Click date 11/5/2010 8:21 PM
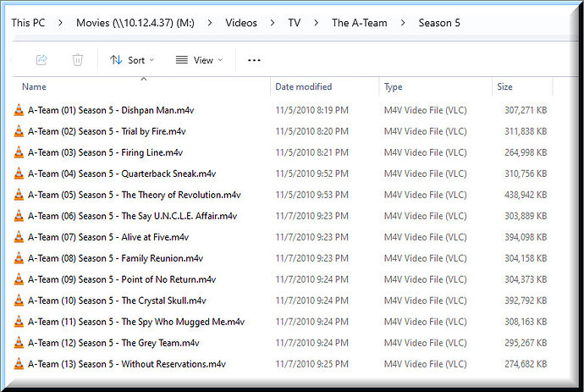The image size is (584, 392). (x=312, y=152)
